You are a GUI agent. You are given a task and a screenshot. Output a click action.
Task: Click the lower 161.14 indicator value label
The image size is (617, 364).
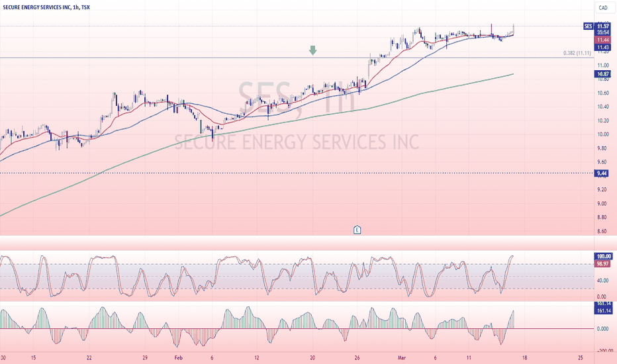(x=604, y=311)
